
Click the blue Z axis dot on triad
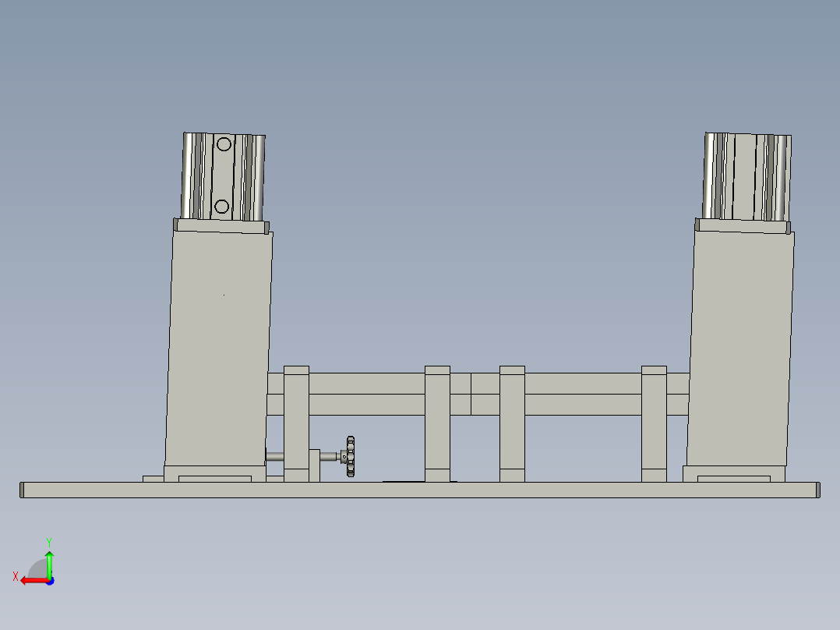51,581
